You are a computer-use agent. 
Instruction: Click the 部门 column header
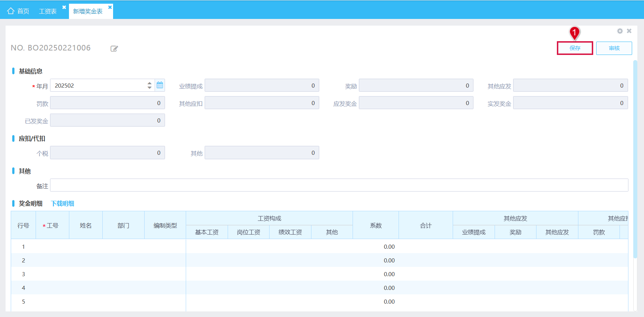coord(123,225)
